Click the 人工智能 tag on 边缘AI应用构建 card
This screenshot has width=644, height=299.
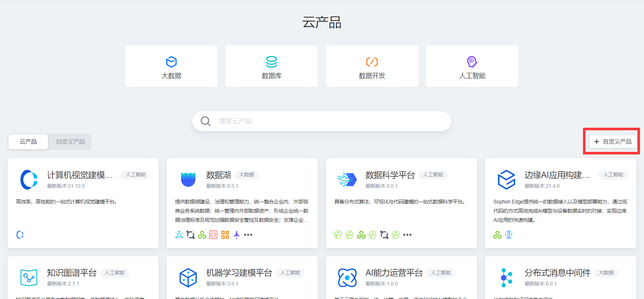coord(613,175)
